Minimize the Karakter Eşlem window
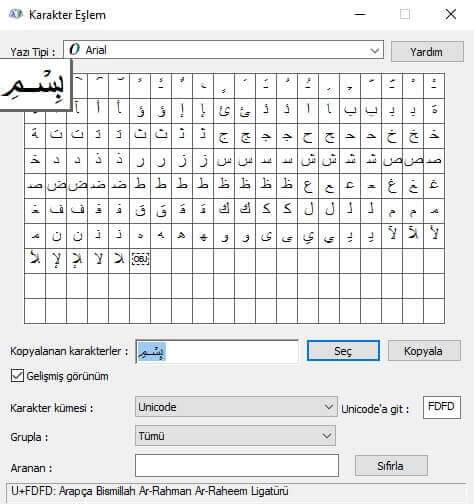The width and height of the screenshot is (474, 504). pyautogui.click(x=360, y=14)
